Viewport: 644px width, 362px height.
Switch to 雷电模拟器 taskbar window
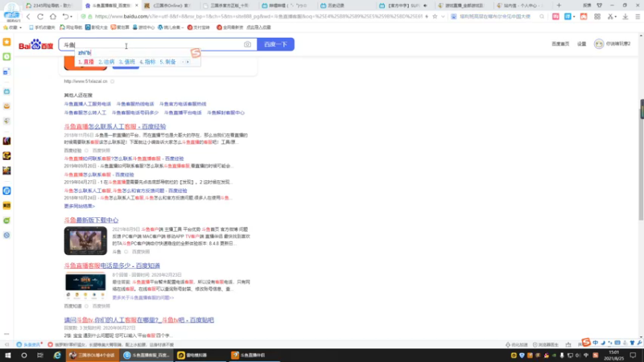pos(200,355)
